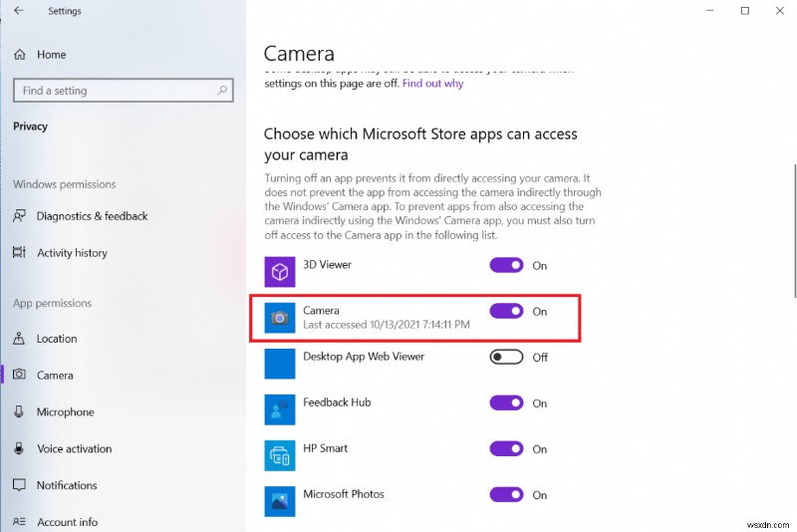Image resolution: width=797 pixels, height=532 pixels.
Task: Click the 3D Viewer app icon
Action: [x=280, y=271]
